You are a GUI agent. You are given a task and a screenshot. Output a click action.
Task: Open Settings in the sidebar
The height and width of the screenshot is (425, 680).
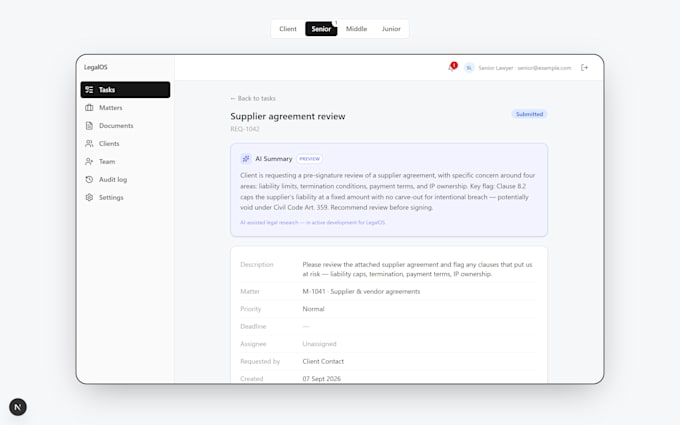click(x=125, y=197)
